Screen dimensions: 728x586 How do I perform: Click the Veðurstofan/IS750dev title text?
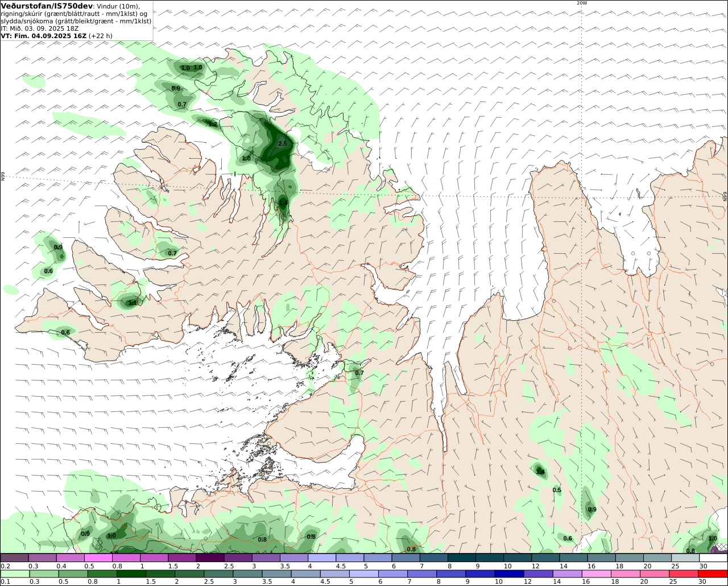click(47, 6)
